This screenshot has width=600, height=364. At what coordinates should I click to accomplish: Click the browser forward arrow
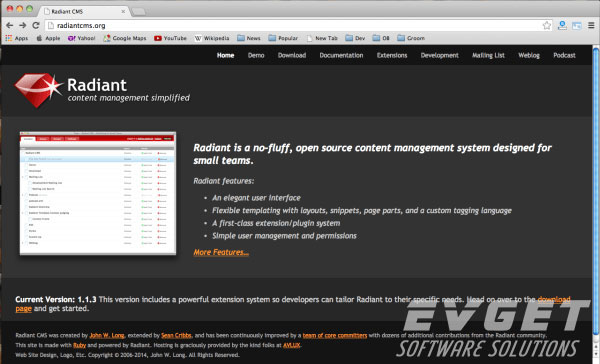23,25
